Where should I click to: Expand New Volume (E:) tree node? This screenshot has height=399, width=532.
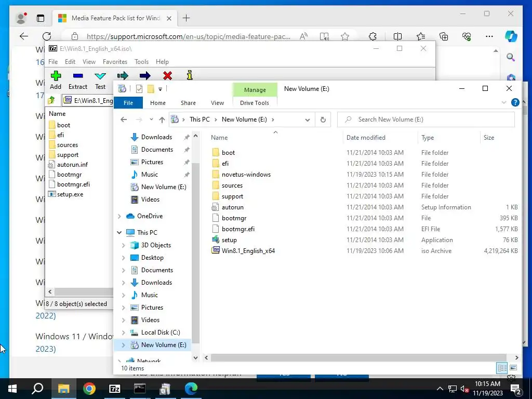point(124,345)
